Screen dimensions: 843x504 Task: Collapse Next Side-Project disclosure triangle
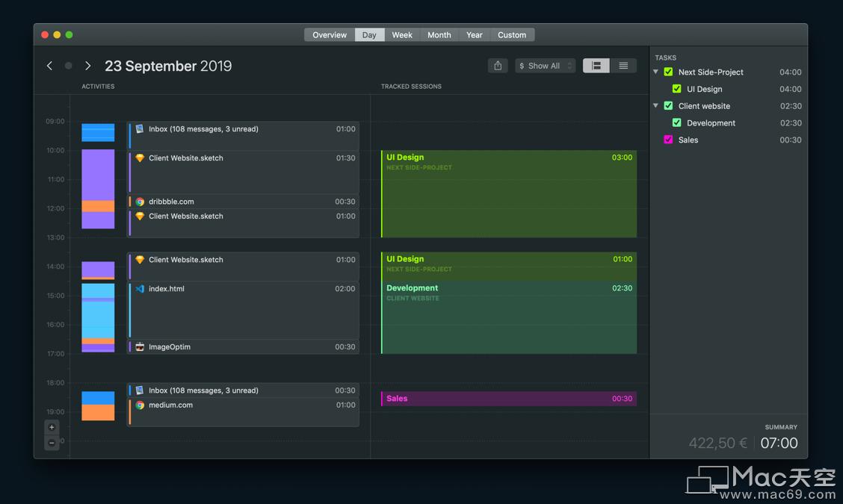click(656, 72)
